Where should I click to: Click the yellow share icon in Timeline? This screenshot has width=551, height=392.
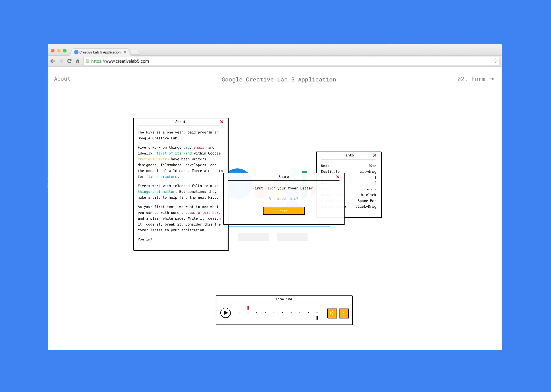tap(332, 313)
